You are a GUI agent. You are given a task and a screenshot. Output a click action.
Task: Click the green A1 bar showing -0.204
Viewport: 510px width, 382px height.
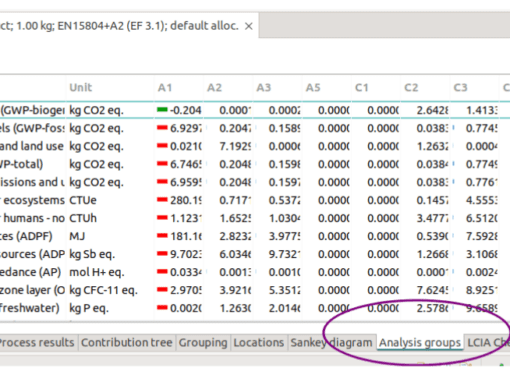(162, 109)
